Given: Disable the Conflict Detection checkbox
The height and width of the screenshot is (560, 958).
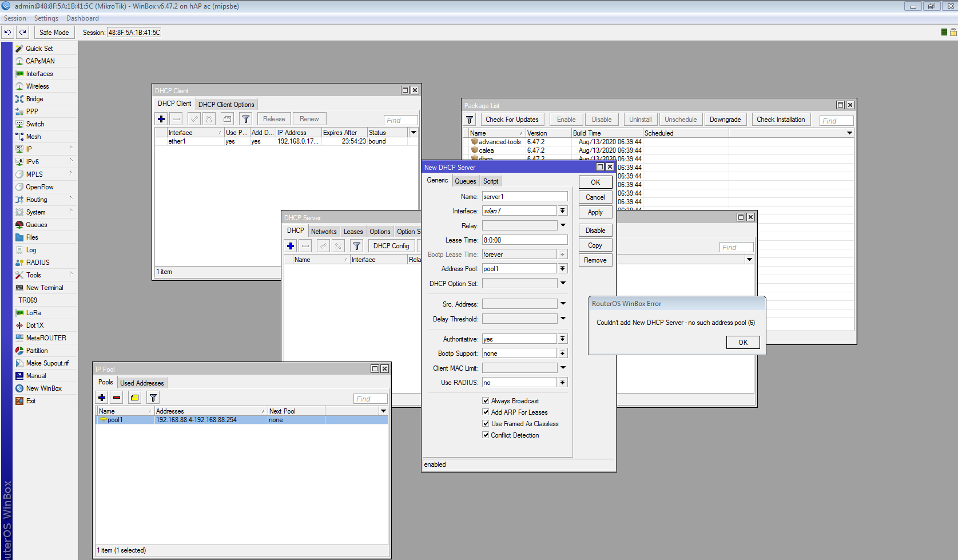Looking at the screenshot, I should (x=486, y=435).
